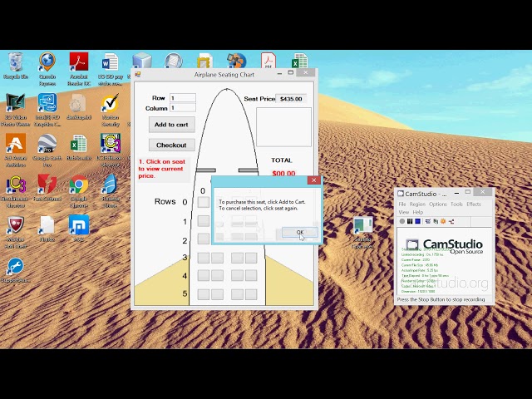Open Rosetta Stone desktop icon
The width and height of the screenshot is (532, 399).
[x=111, y=190]
